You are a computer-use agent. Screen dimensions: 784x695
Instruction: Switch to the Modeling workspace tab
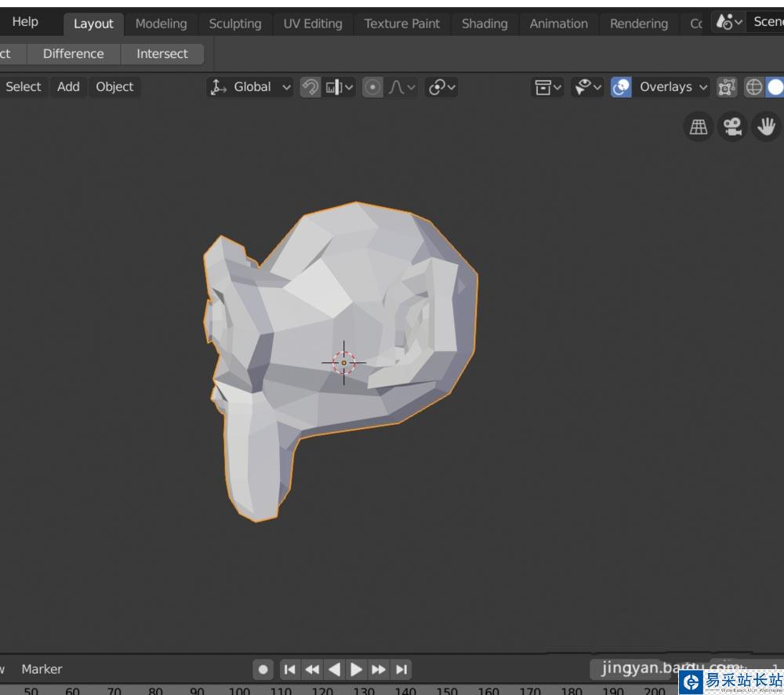[x=161, y=24]
